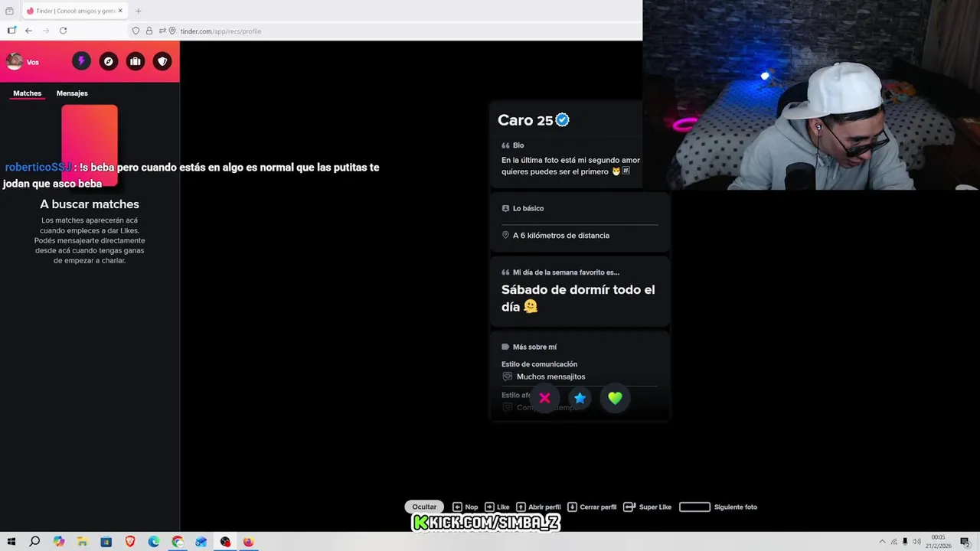The width and height of the screenshot is (980, 551).
Task: Open Outlook from the taskbar
Action: [201, 542]
